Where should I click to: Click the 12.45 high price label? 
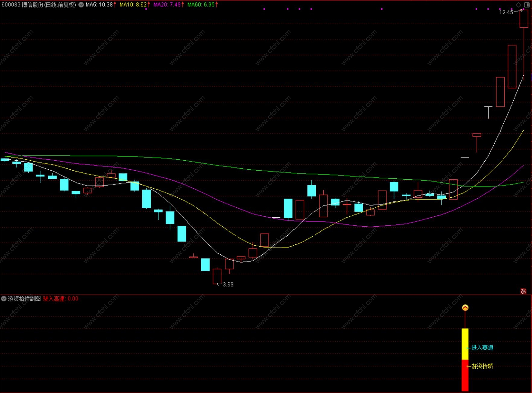pos(506,12)
